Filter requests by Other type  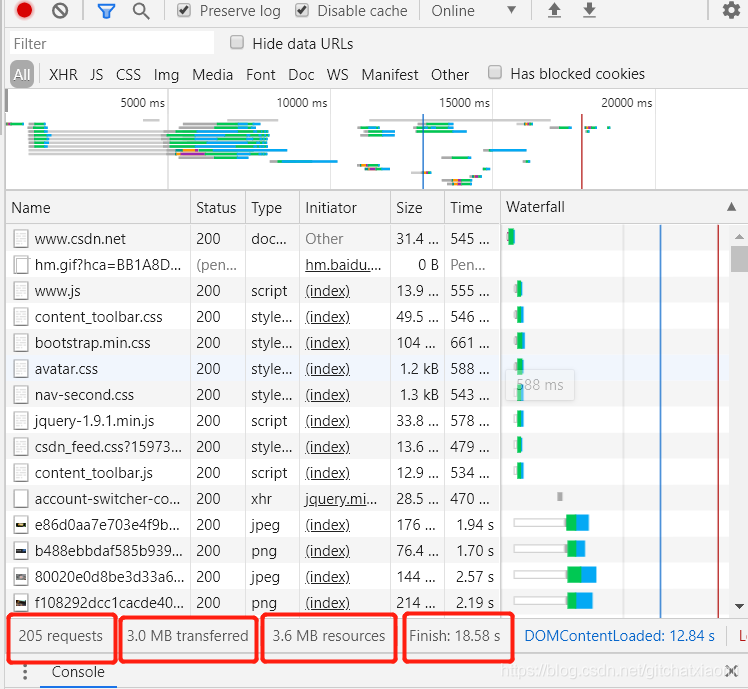coord(450,74)
